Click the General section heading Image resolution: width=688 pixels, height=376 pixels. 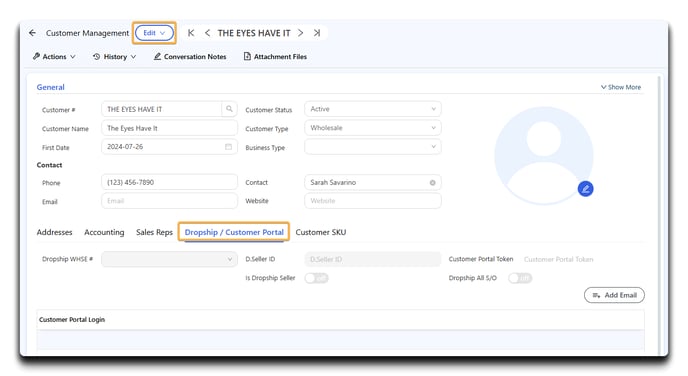coord(50,87)
